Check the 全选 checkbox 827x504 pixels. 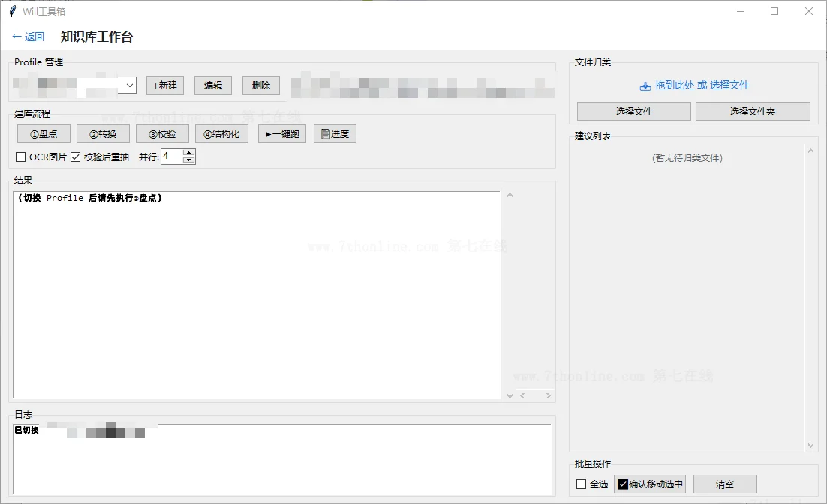click(581, 484)
